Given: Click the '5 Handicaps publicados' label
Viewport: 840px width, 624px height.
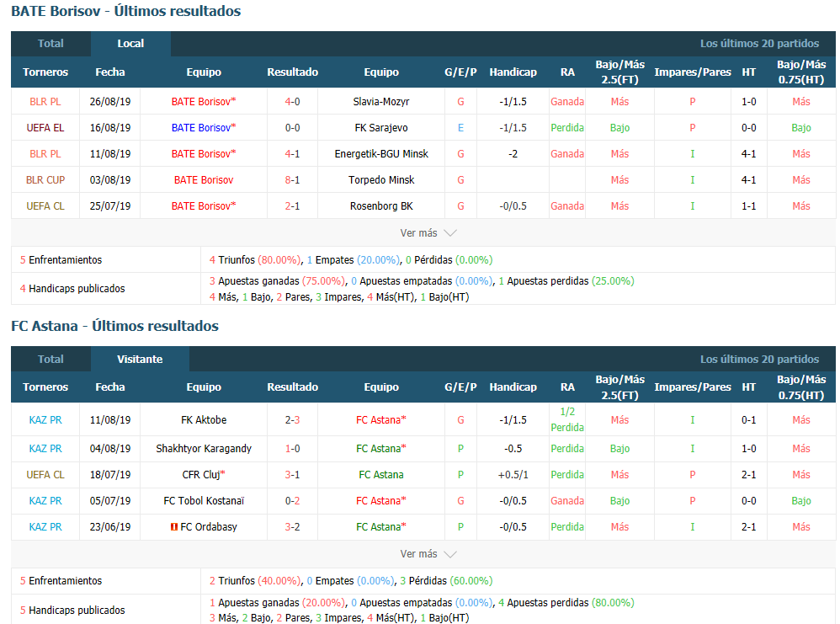Looking at the screenshot, I should click(x=72, y=610).
